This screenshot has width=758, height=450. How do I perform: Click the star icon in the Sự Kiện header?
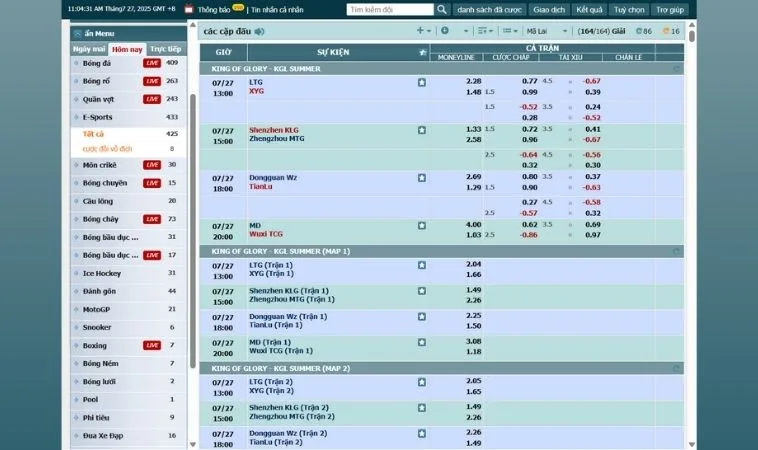pyautogui.click(x=422, y=51)
